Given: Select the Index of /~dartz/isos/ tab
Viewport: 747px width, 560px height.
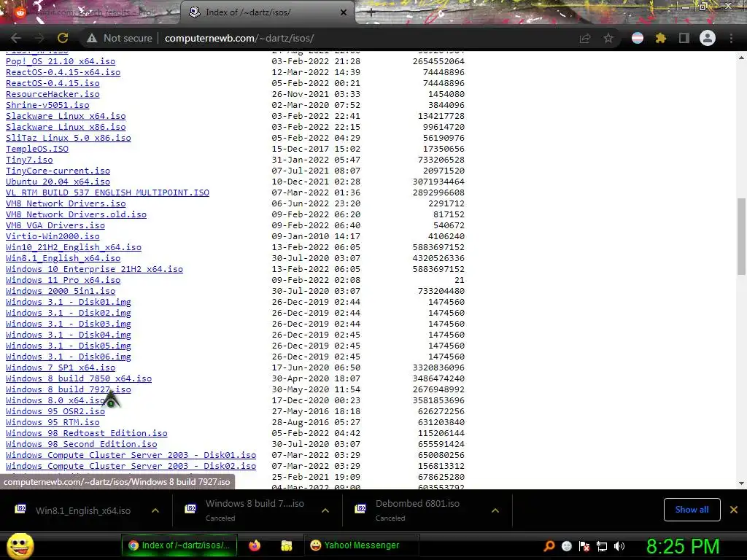Looking at the screenshot, I should click(x=267, y=12).
